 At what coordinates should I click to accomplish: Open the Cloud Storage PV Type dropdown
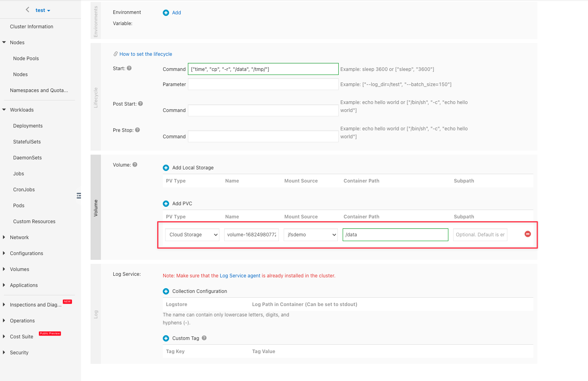click(192, 235)
